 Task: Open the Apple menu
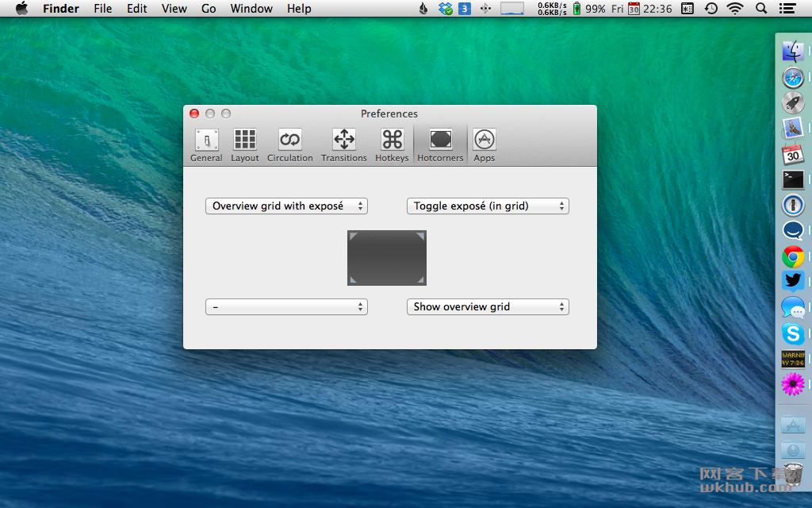point(21,8)
